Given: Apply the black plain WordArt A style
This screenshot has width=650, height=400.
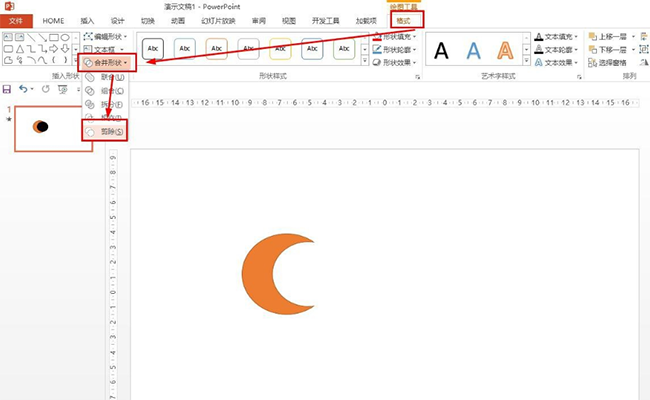Looking at the screenshot, I should [x=441, y=49].
